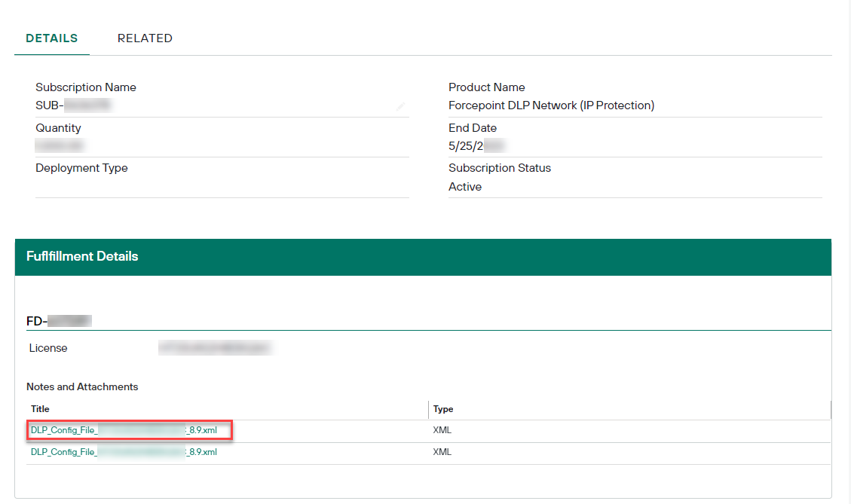Screen dimensions: 851x504
Task: Select the XML type label on first row
Action: [442, 429]
